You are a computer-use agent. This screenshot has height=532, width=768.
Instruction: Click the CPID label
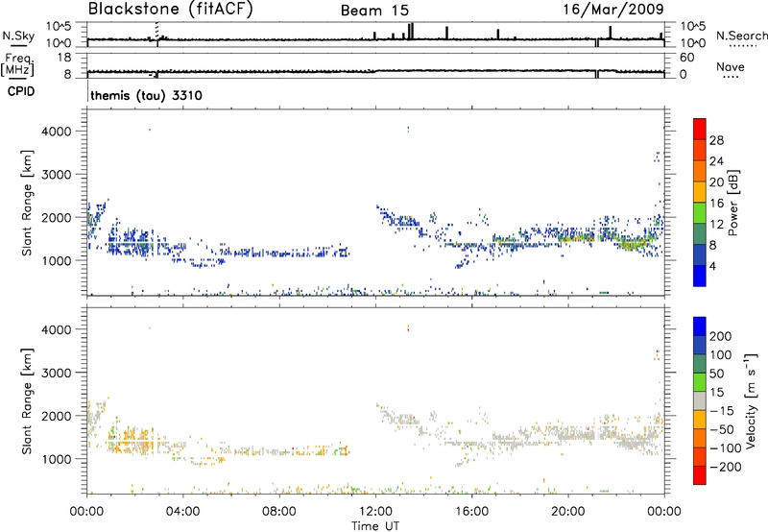(21, 91)
